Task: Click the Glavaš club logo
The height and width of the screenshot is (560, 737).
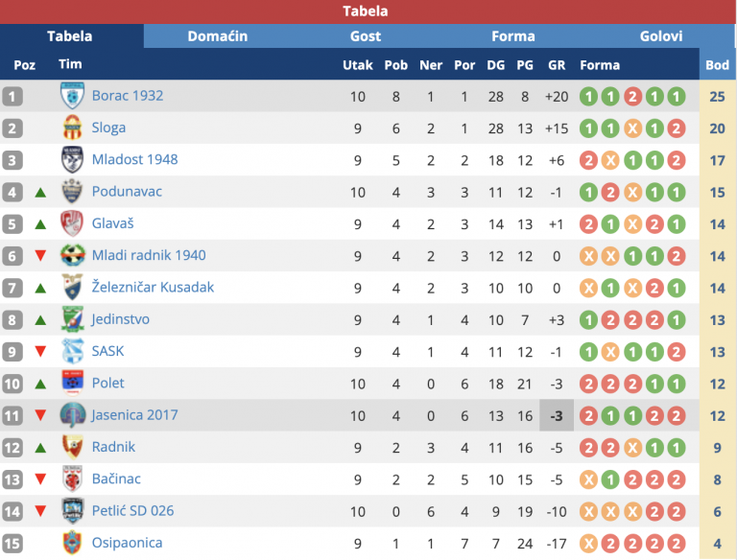Action: tap(72, 223)
